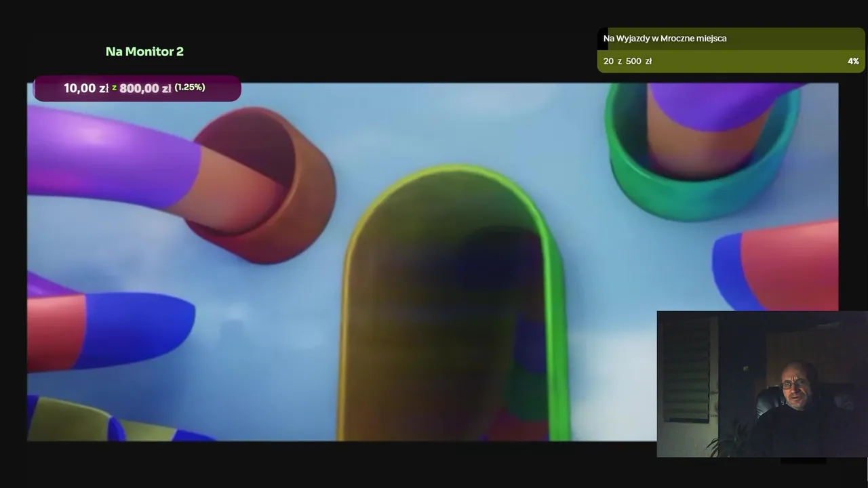Click the '10,00 zł z 800,00 zł' progress bar
The width and height of the screenshot is (868, 488).
pyautogui.click(x=137, y=88)
